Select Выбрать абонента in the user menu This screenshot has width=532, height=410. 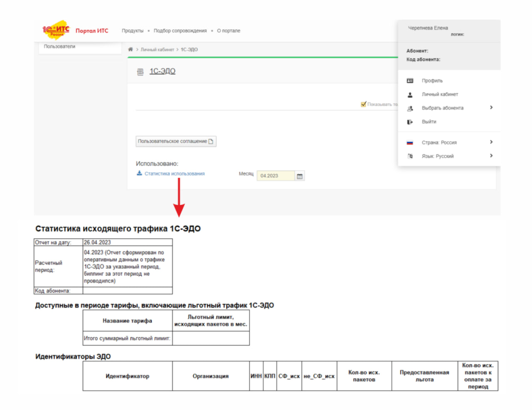pyautogui.click(x=443, y=108)
